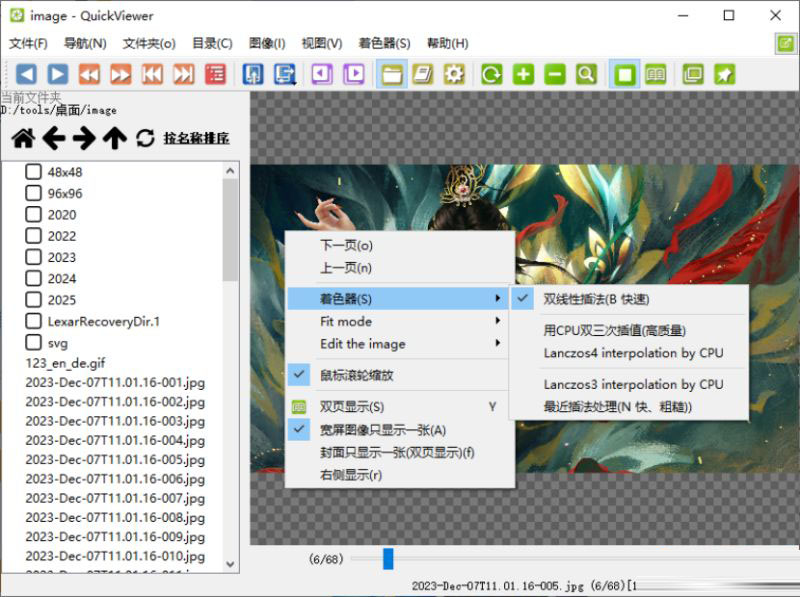The image size is (800, 597).
Task: Toggle 双页显示(S) menu option
Action: click(397, 407)
